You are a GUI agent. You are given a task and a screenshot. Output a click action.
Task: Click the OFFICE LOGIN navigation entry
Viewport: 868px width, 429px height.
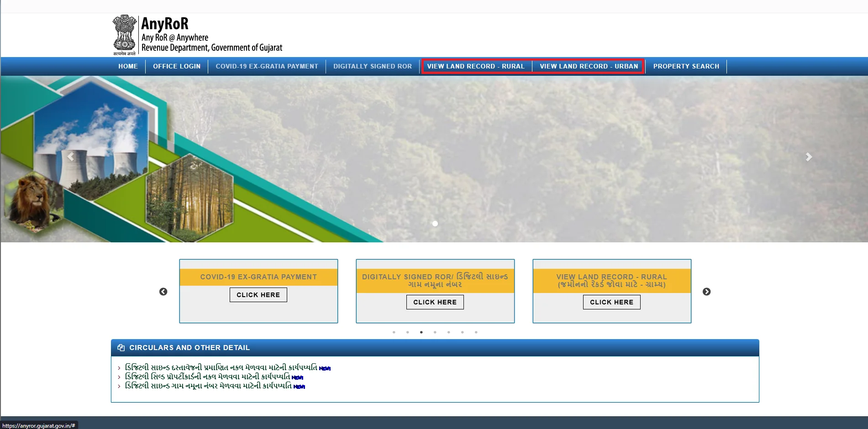(x=176, y=66)
